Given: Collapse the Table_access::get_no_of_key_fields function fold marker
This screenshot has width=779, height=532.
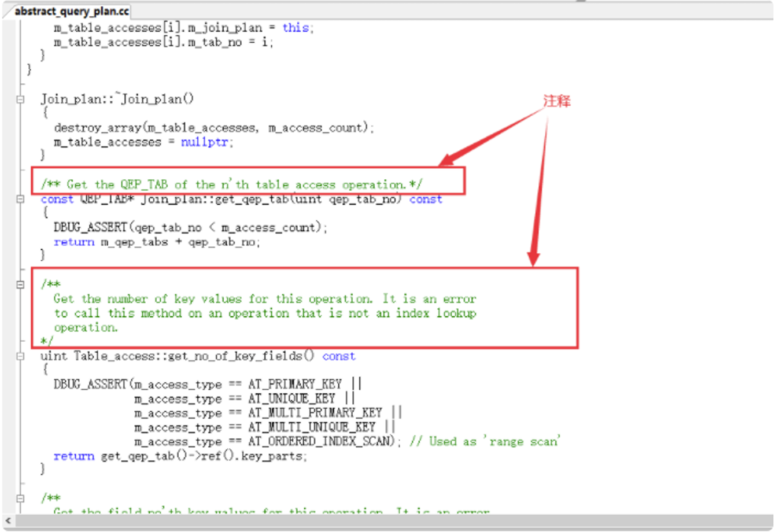Looking at the screenshot, I should pyautogui.click(x=20, y=356).
